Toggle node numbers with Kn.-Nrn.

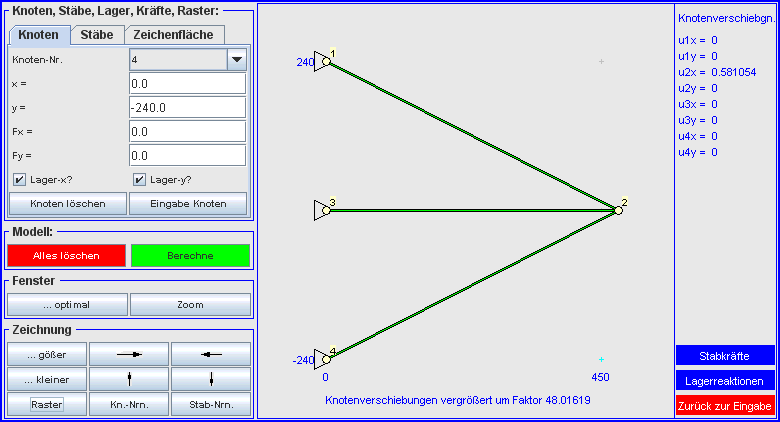tap(129, 405)
